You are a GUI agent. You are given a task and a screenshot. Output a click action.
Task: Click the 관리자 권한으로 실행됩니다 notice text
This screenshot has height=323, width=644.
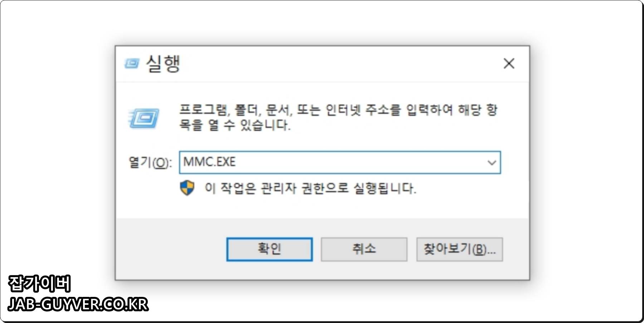311,188
